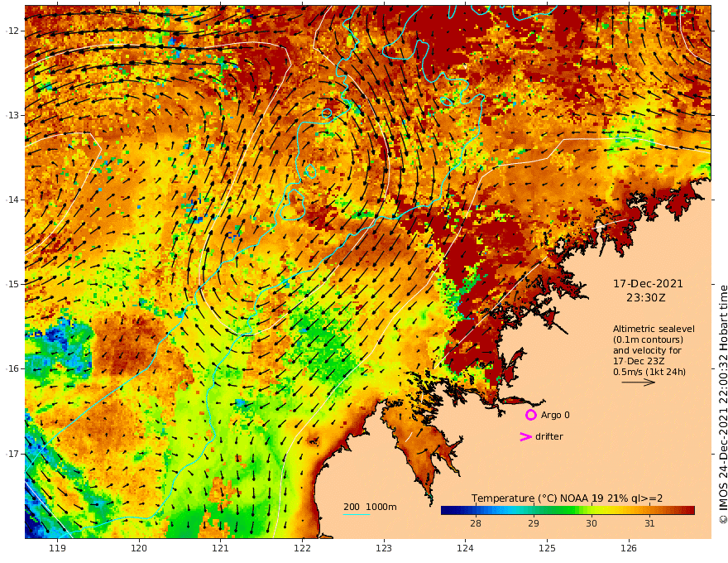Click the latitude label '-12'
Image resolution: width=728 pixels, height=563 pixels.
pos(12,31)
